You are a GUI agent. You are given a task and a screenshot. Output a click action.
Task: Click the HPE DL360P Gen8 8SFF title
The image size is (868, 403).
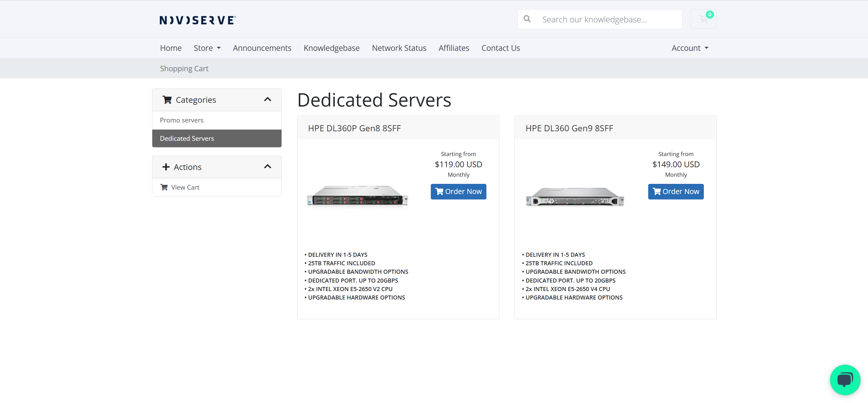coord(354,128)
